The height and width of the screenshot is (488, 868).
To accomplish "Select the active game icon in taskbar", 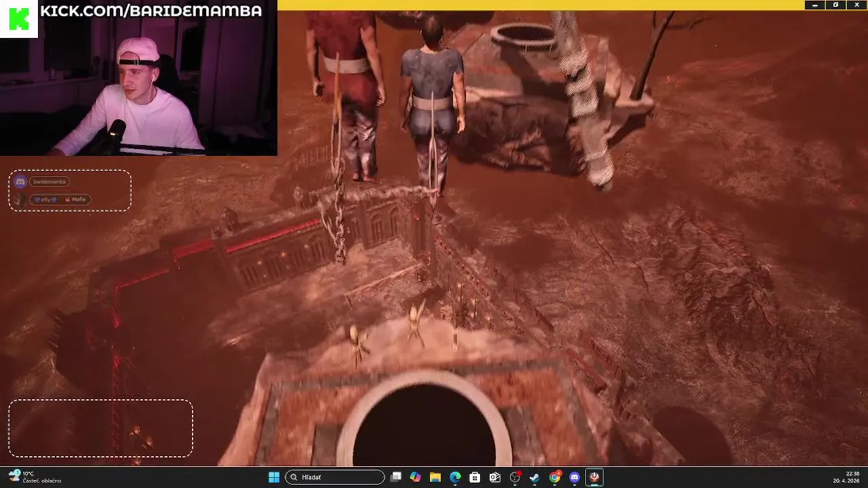I will point(594,477).
